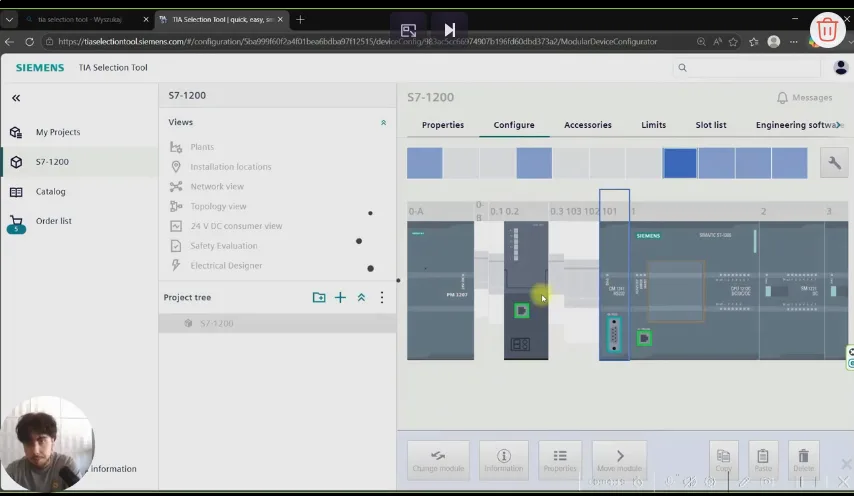
Task: Open the Topology view
Action: (218, 206)
